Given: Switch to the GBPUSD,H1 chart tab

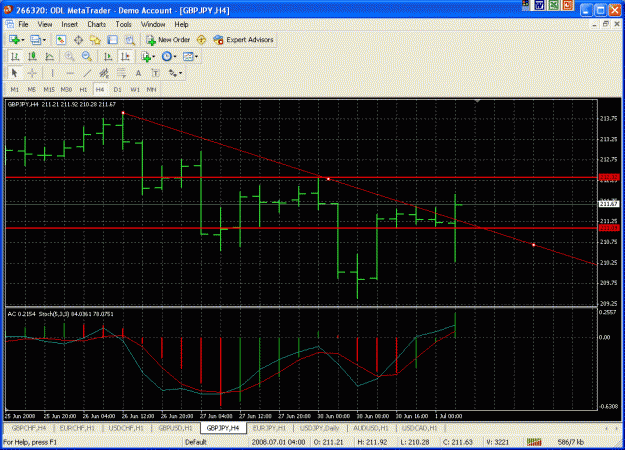Looking at the screenshot, I should [x=176, y=428].
